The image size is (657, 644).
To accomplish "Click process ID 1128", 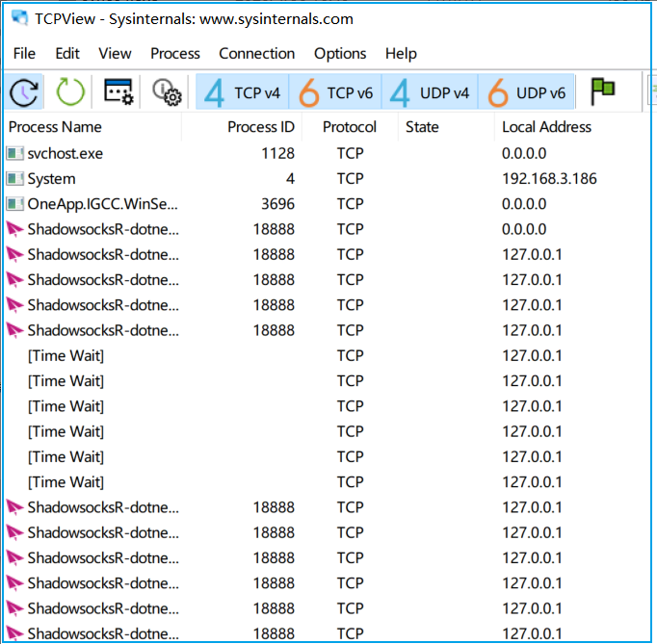I will tap(277, 153).
